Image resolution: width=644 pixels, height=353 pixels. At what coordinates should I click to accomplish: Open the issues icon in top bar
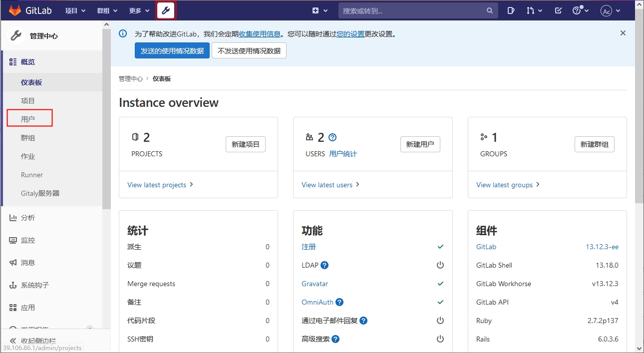(511, 10)
